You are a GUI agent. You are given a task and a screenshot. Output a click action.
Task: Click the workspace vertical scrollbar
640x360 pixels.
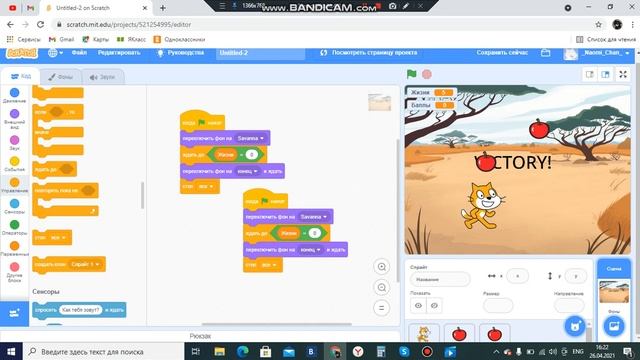[x=398, y=210]
